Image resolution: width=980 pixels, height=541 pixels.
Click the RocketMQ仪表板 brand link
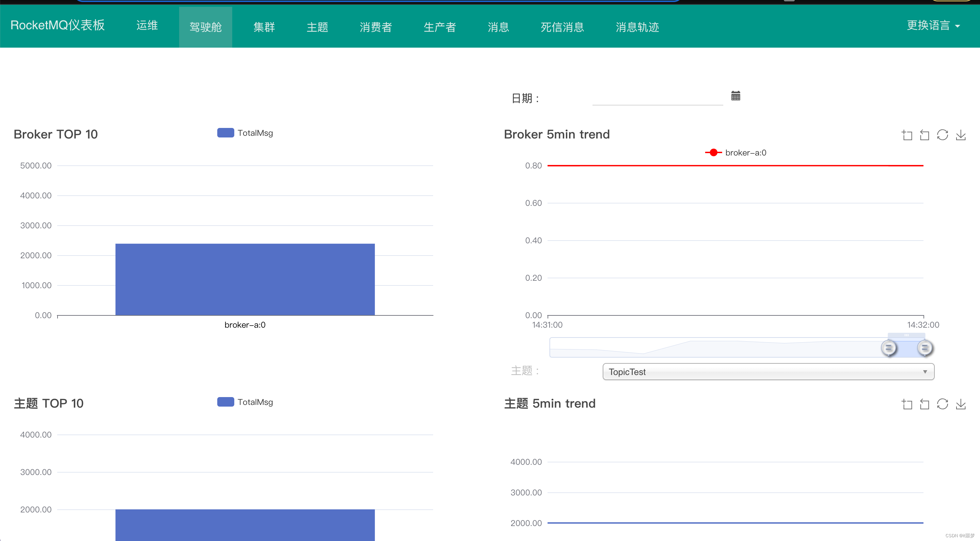click(x=58, y=26)
